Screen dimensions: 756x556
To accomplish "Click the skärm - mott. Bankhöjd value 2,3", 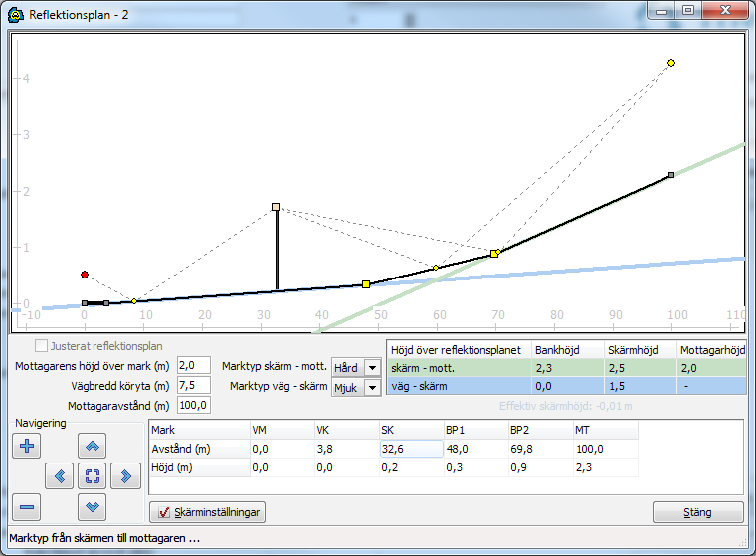I will coord(567,368).
